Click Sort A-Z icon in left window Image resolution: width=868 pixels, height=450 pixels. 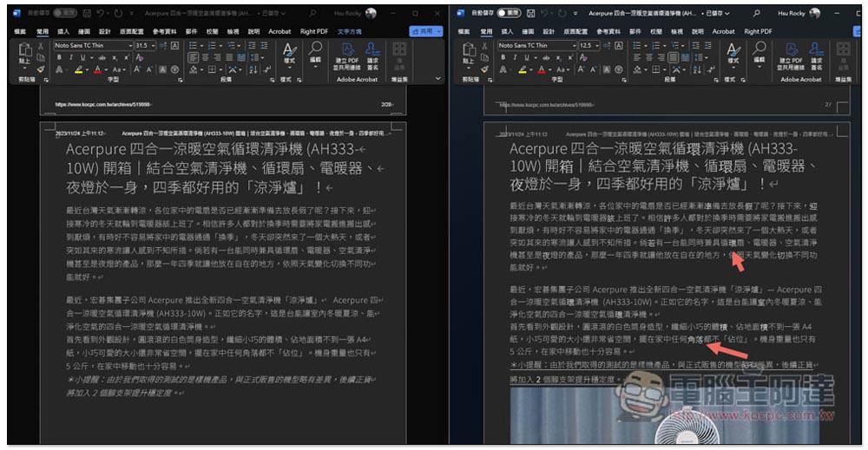253,69
